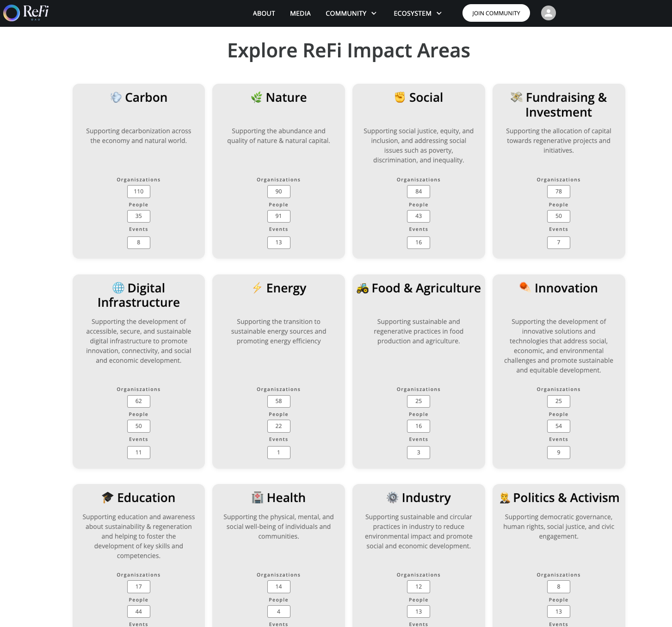The height and width of the screenshot is (627, 672).
Task: Click Innovation events count 9
Action: 559,453
